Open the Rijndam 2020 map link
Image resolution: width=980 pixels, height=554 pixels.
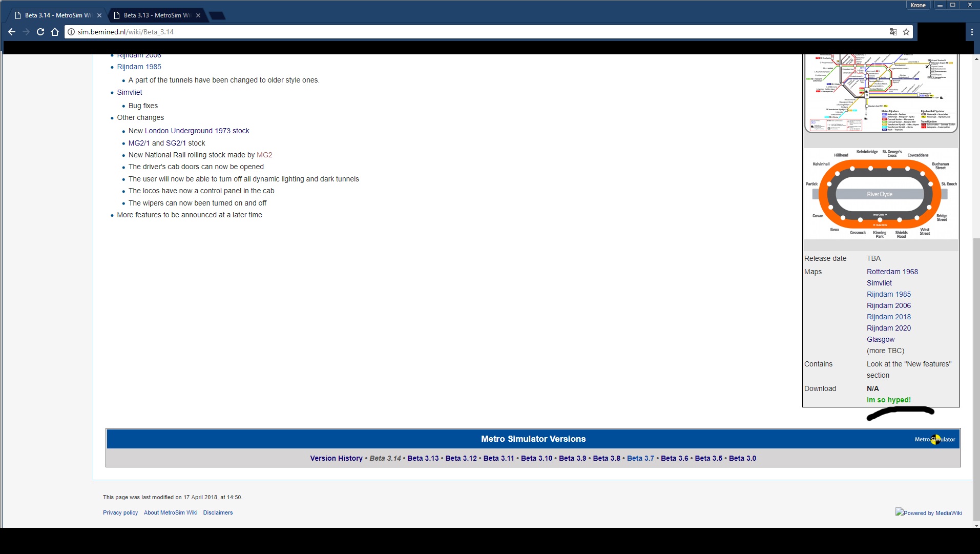click(889, 328)
